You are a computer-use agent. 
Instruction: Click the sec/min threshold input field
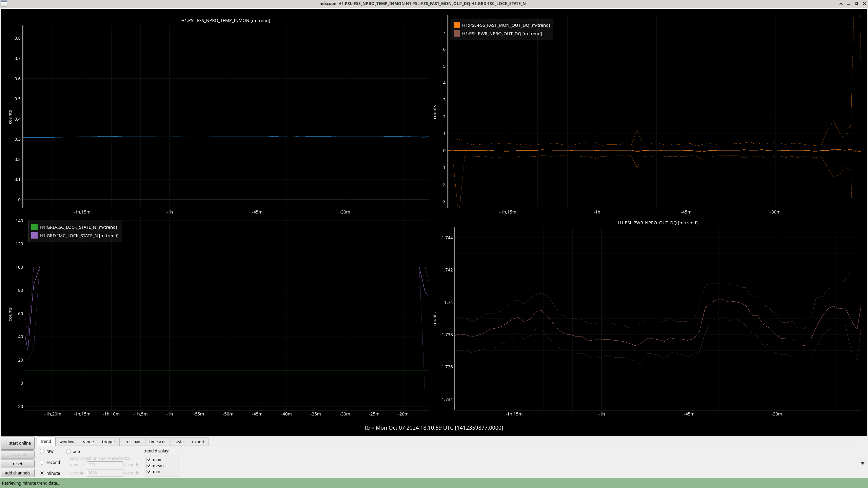point(105,473)
